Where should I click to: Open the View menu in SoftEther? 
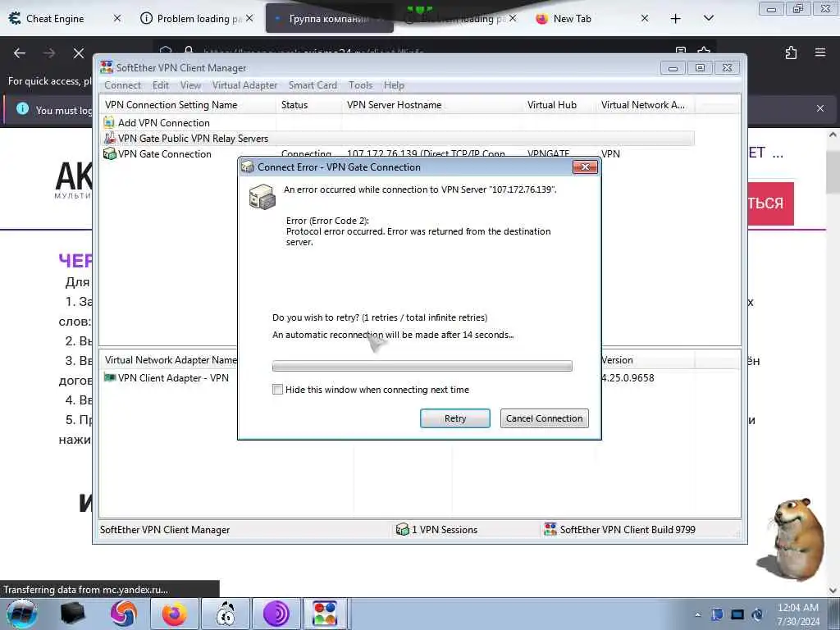coord(190,85)
